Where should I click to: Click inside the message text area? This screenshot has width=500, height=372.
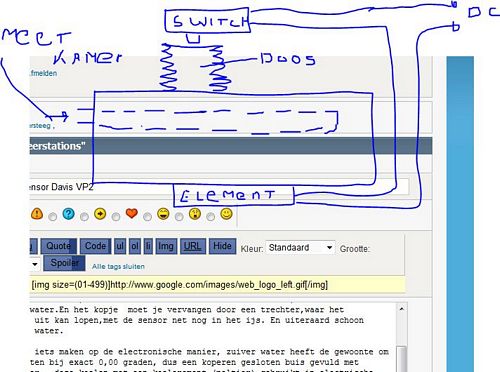[213, 337]
